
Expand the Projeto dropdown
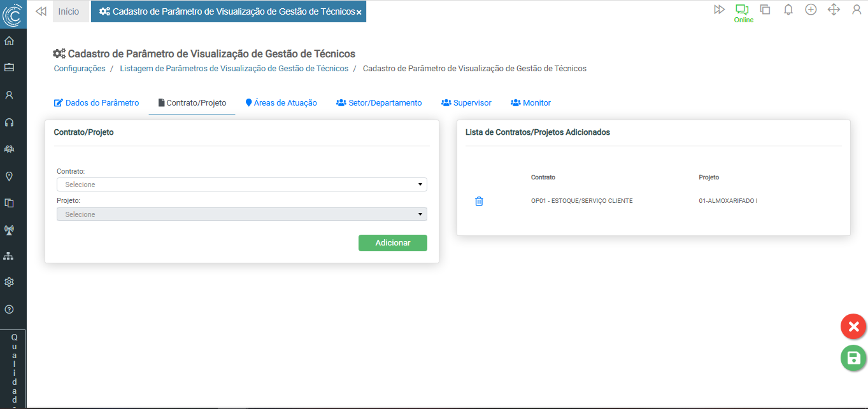(x=241, y=214)
